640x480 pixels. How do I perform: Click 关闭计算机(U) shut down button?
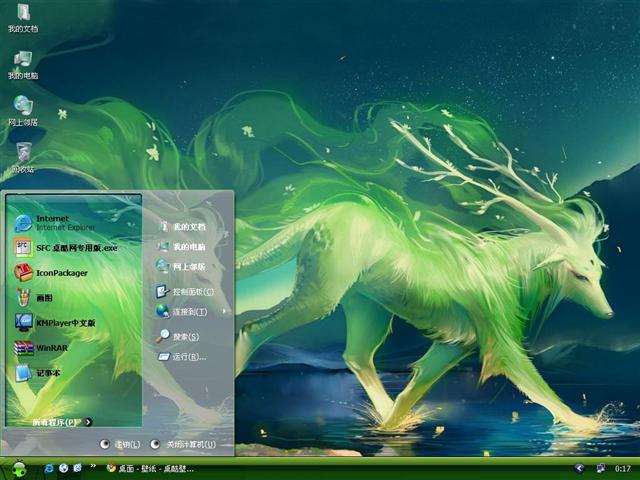coord(184,444)
